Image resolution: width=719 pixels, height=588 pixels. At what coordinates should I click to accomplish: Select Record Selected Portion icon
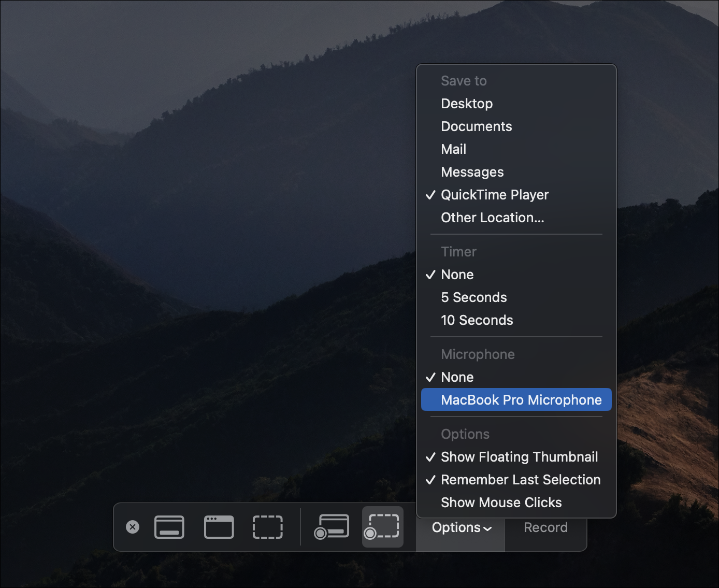pos(382,527)
